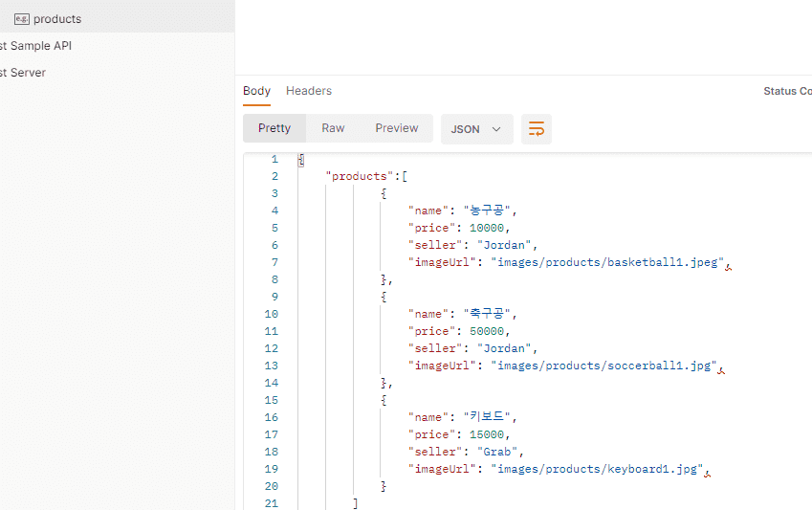Open the JSON format dropdown
This screenshot has width=812, height=510.
coord(476,128)
